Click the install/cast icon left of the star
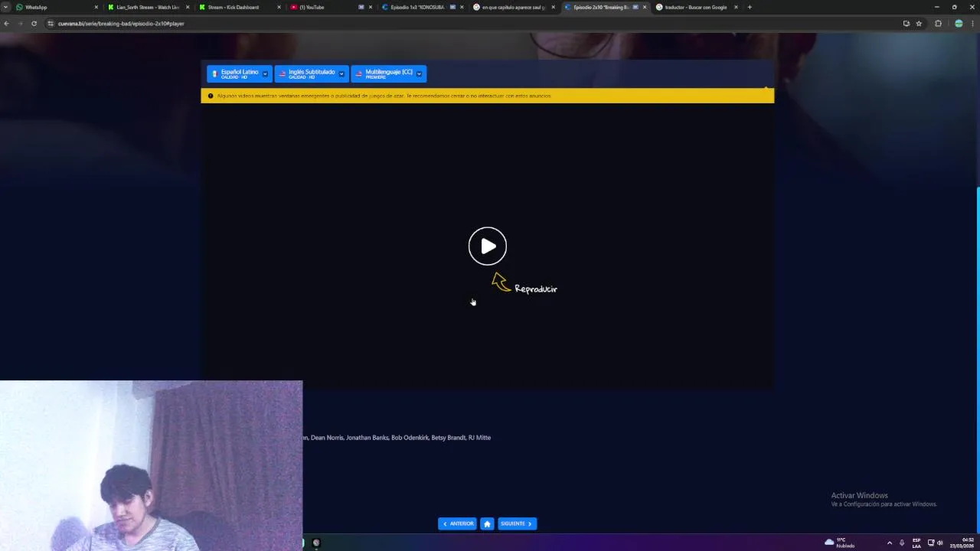This screenshot has height=551, width=980. point(906,23)
